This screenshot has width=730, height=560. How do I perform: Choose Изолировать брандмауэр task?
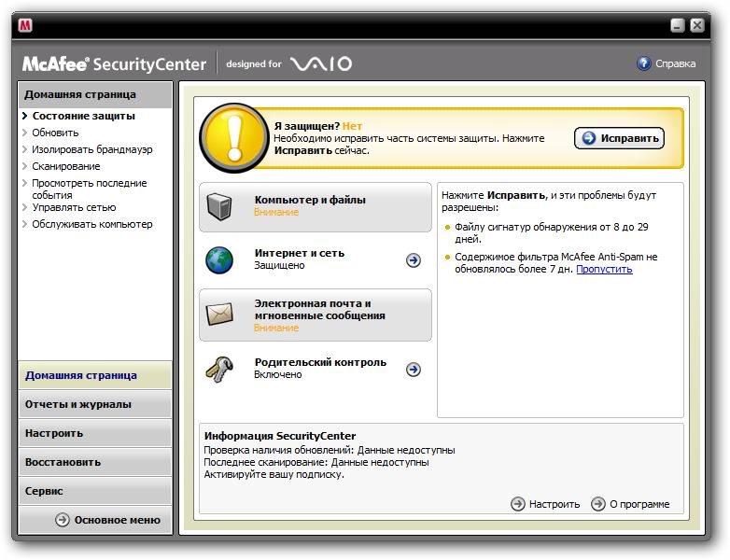pos(92,149)
